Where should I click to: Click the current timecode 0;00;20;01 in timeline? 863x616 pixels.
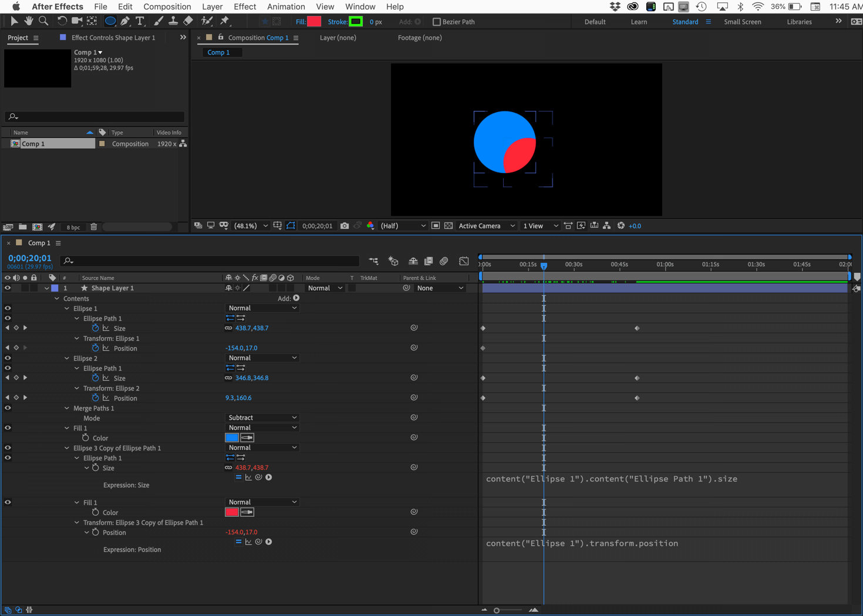point(29,258)
